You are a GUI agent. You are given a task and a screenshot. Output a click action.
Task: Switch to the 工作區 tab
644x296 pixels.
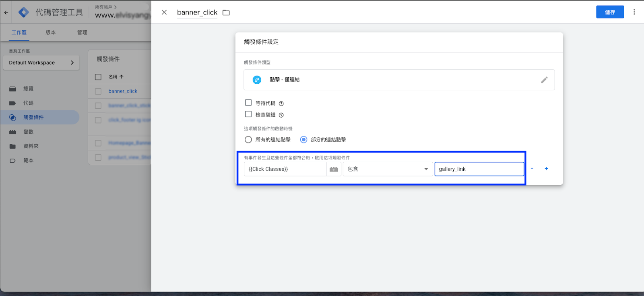(x=19, y=33)
